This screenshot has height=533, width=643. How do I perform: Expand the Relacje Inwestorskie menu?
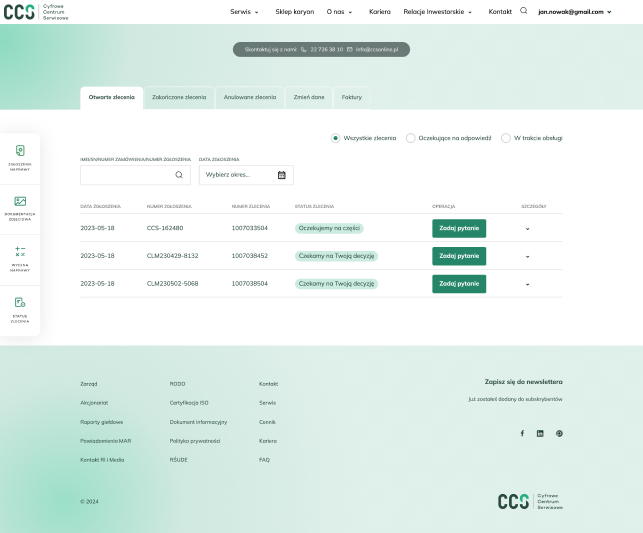click(x=437, y=12)
